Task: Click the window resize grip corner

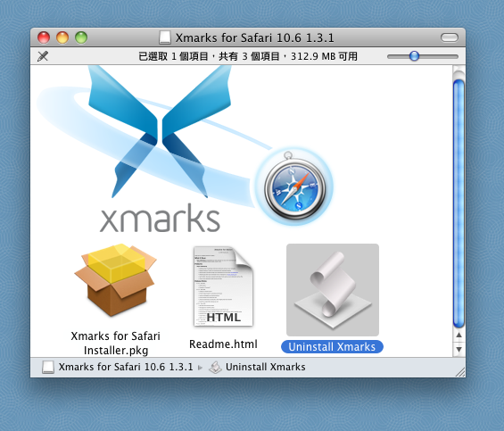Action: point(460,372)
